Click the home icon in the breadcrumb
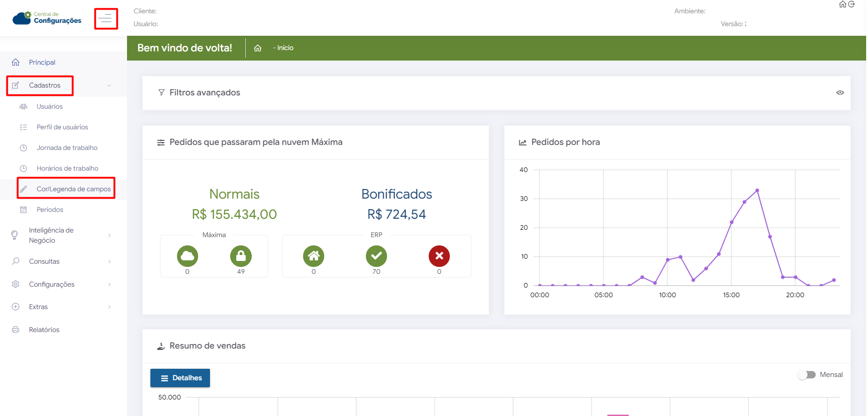Image resolution: width=868 pixels, height=416 pixels. (x=258, y=48)
